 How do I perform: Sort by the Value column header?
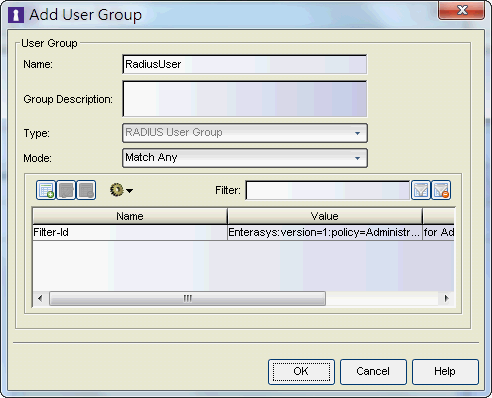click(x=325, y=216)
